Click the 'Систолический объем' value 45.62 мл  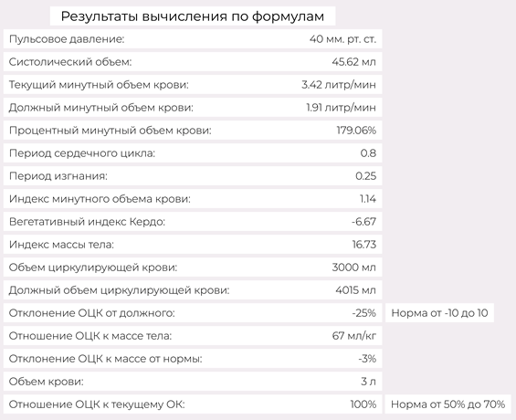point(353,62)
